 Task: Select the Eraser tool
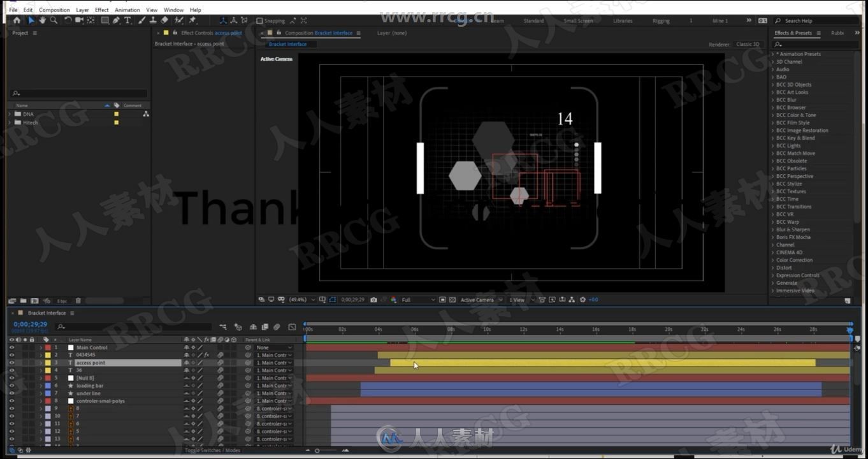(x=164, y=20)
